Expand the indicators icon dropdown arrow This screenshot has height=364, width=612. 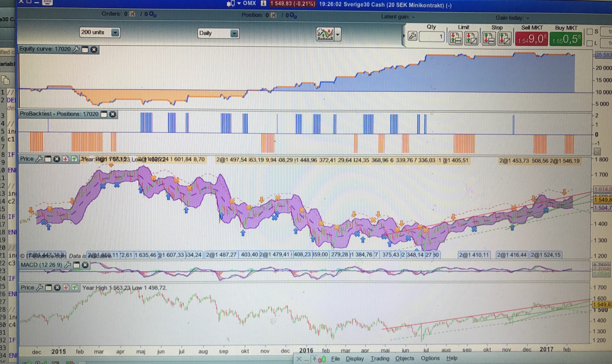pos(338,34)
